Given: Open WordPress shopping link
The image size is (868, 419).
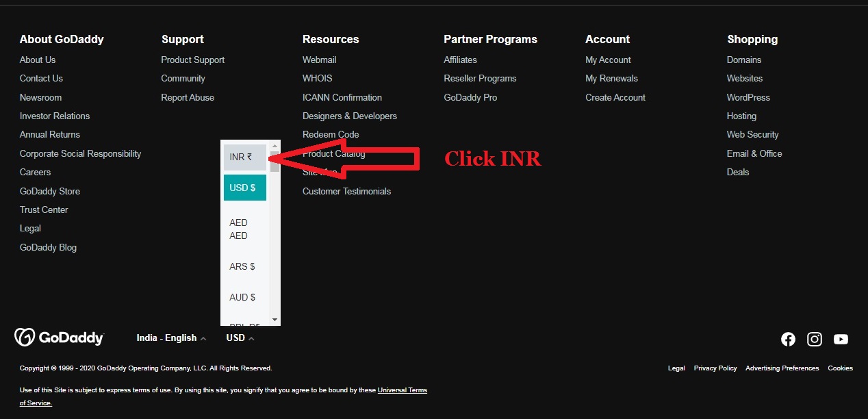Looking at the screenshot, I should click(x=748, y=97).
